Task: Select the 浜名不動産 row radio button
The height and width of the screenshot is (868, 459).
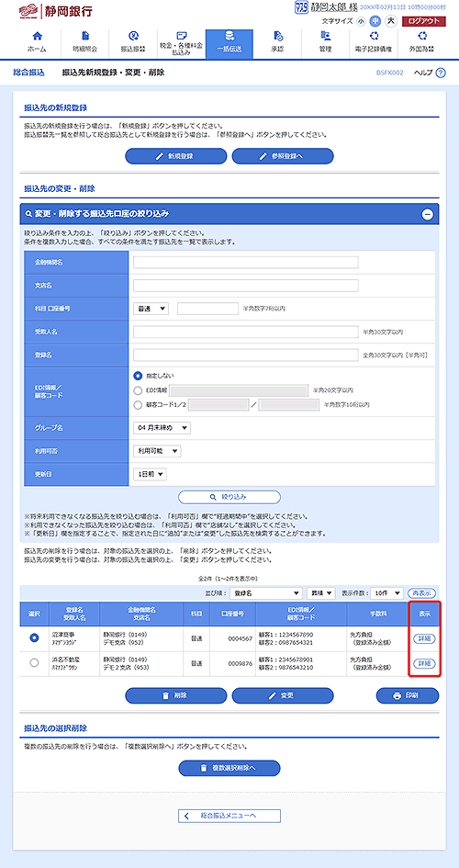Action: coord(34,662)
